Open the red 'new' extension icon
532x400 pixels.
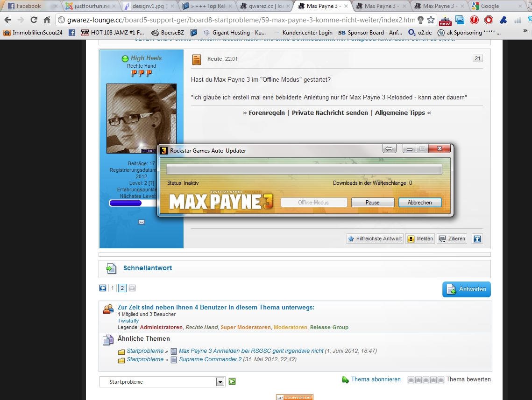[x=445, y=21]
